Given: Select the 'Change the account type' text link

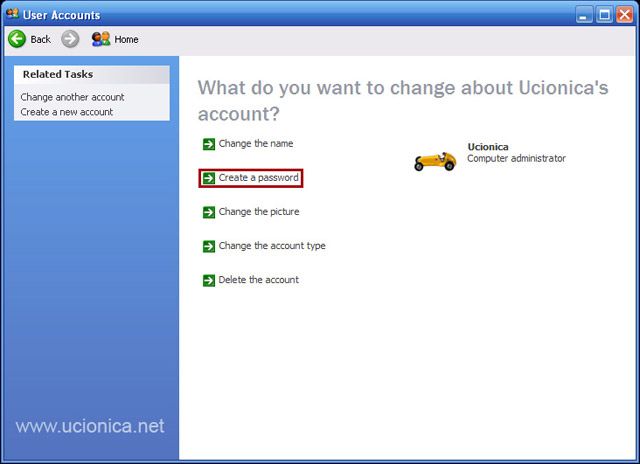Looking at the screenshot, I should coord(272,246).
